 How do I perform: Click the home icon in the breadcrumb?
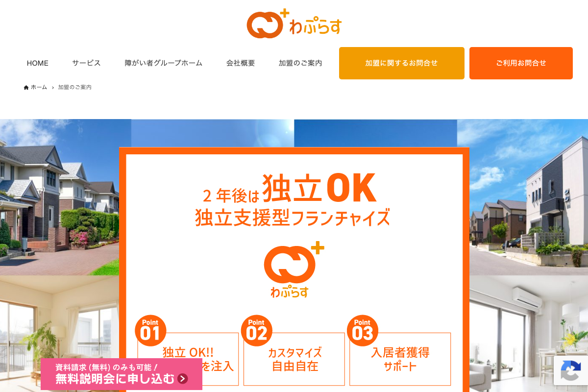(26, 87)
